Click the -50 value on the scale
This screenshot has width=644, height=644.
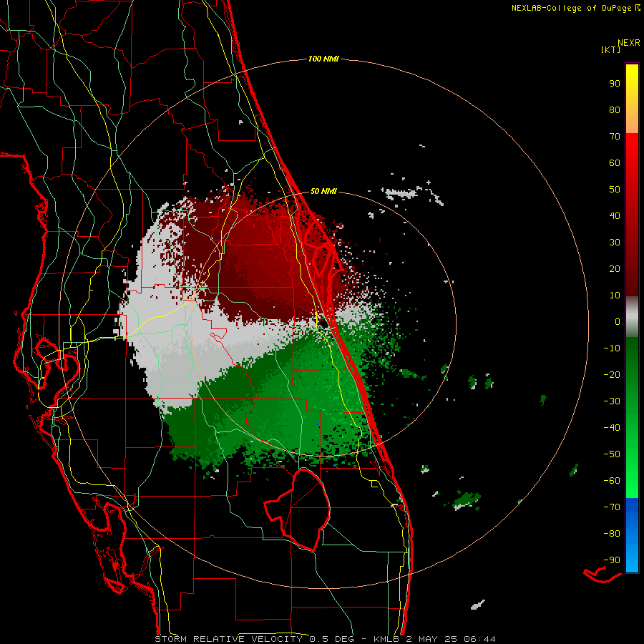[612, 454]
